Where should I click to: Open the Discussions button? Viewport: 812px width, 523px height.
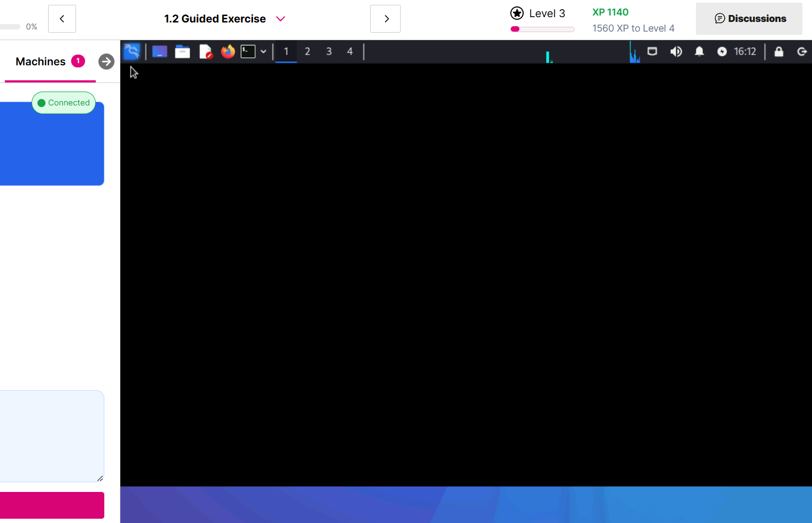tap(749, 19)
